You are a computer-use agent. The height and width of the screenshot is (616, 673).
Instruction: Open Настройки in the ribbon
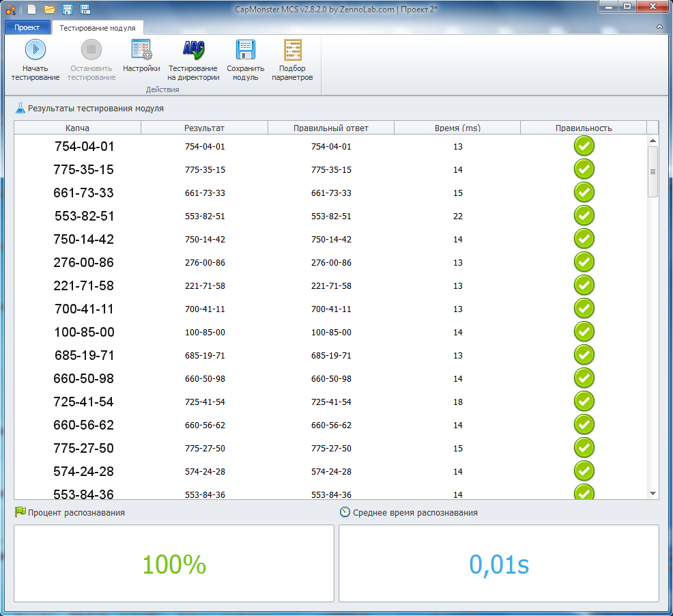141,50
